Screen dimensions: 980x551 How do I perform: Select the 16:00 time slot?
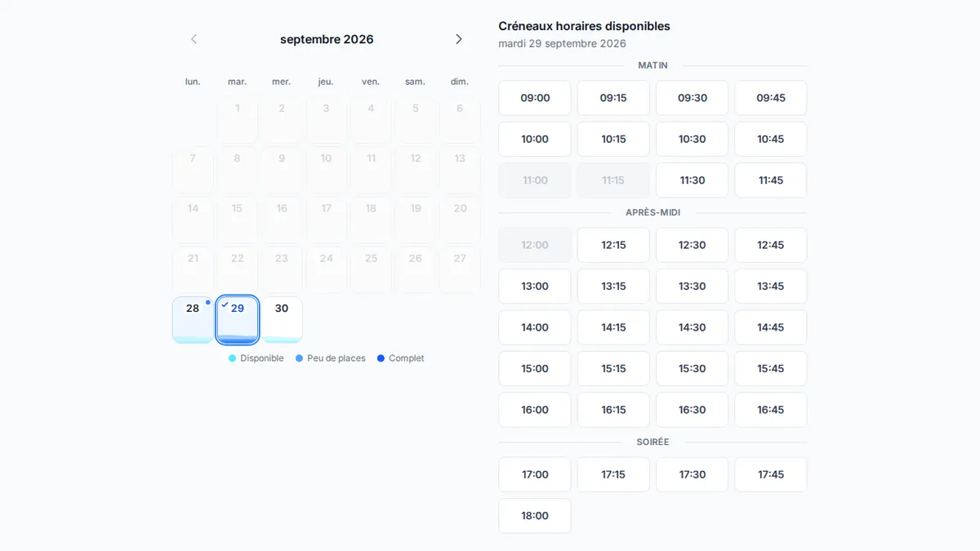pos(535,410)
